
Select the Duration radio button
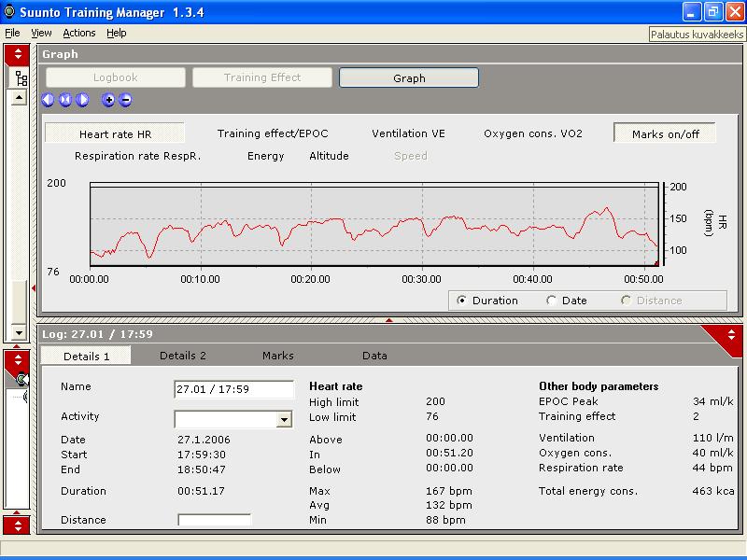(x=461, y=301)
